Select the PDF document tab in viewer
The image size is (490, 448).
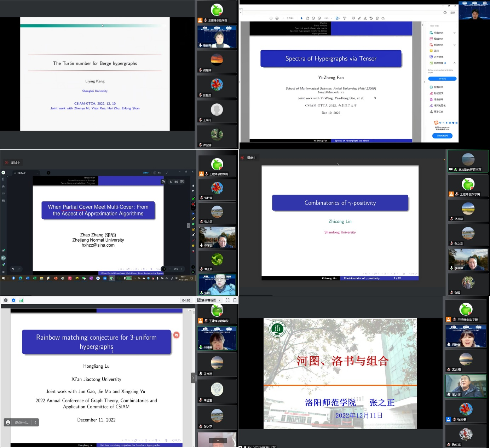click(26, 173)
